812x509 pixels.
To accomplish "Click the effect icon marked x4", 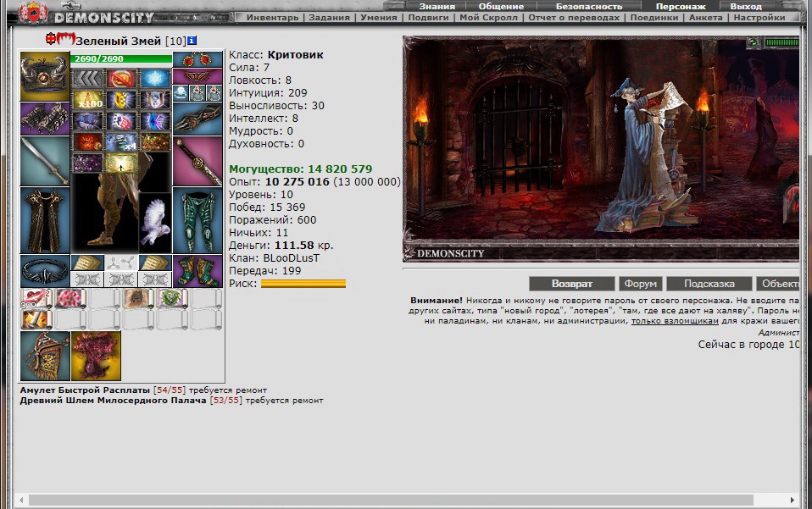I will coord(121,141).
